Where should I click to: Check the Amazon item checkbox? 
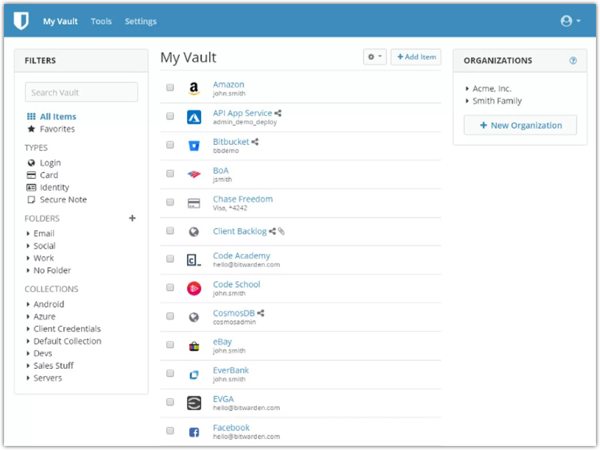pos(170,88)
